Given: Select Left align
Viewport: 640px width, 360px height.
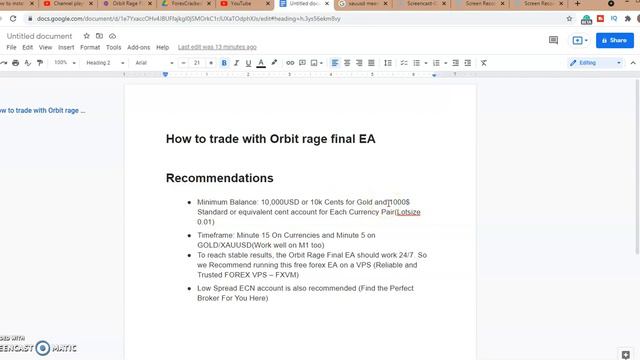Looking at the screenshot, I should 335,63.
